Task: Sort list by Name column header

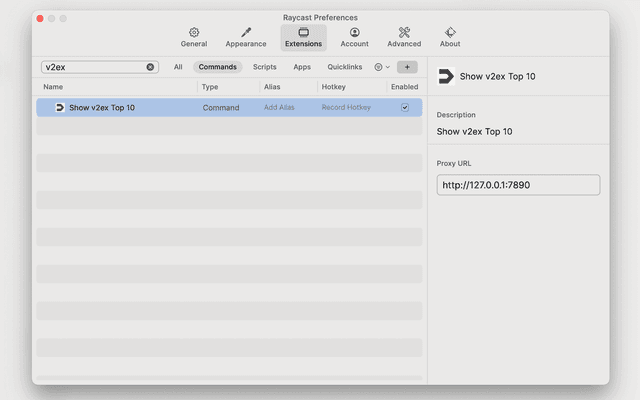Action: (x=53, y=87)
